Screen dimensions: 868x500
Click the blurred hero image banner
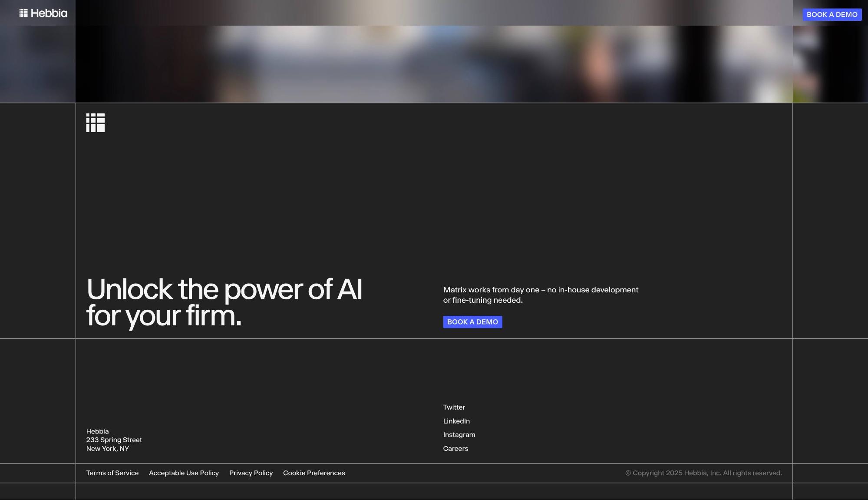[434, 64]
